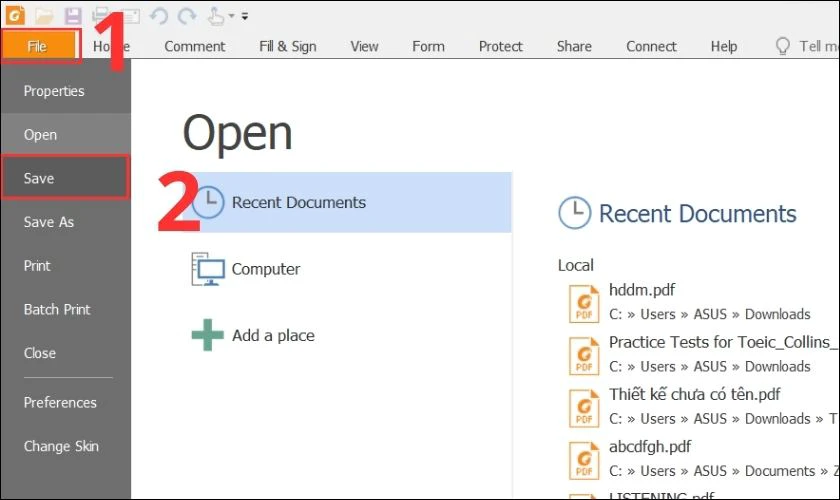The image size is (840, 500).
Task: Click the green plus Add a place icon
Action: click(x=207, y=335)
